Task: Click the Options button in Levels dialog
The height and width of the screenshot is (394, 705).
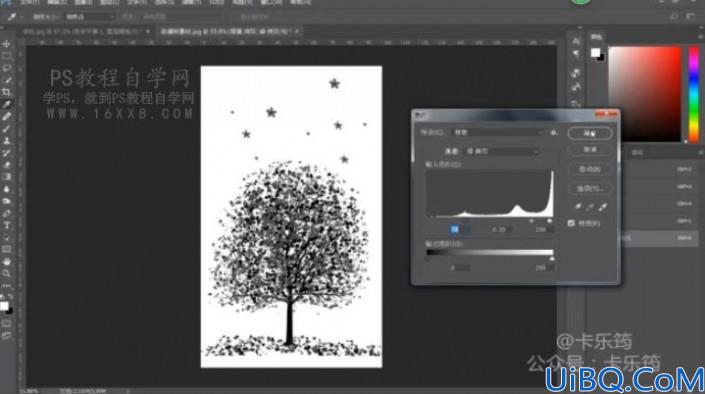Action: (x=589, y=188)
